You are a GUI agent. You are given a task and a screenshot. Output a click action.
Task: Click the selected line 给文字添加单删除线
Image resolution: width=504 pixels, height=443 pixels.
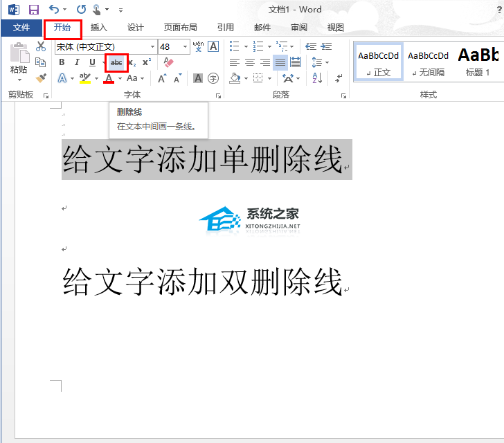coord(202,159)
